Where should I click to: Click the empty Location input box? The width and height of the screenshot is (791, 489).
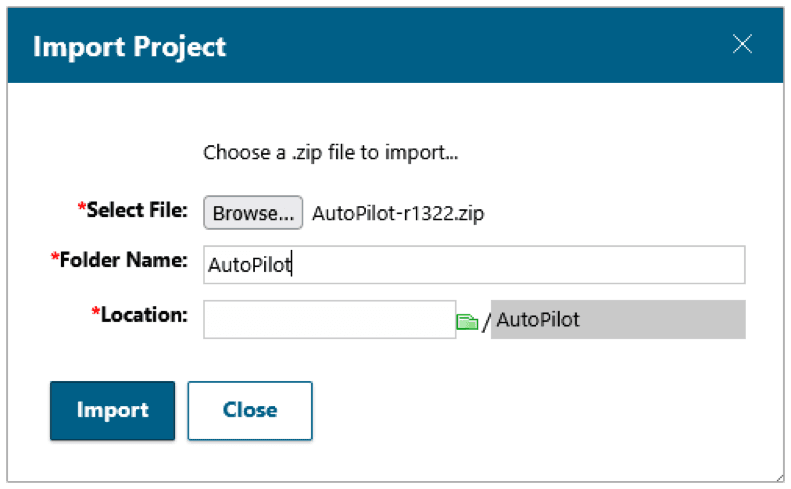click(329, 320)
